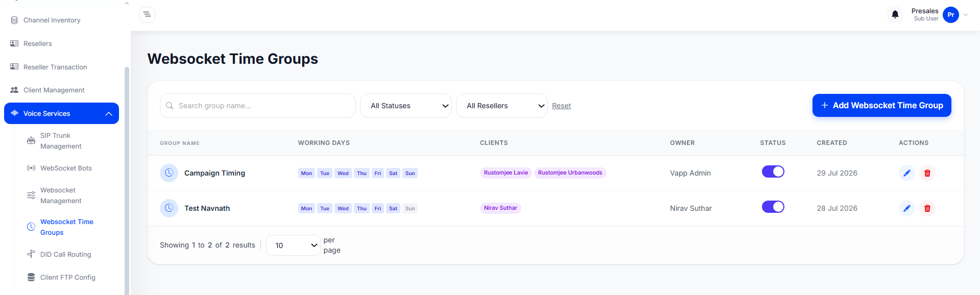This screenshot has width=980, height=295.
Task: Click the Nirav Suthar client tag
Action: pos(500,208)
